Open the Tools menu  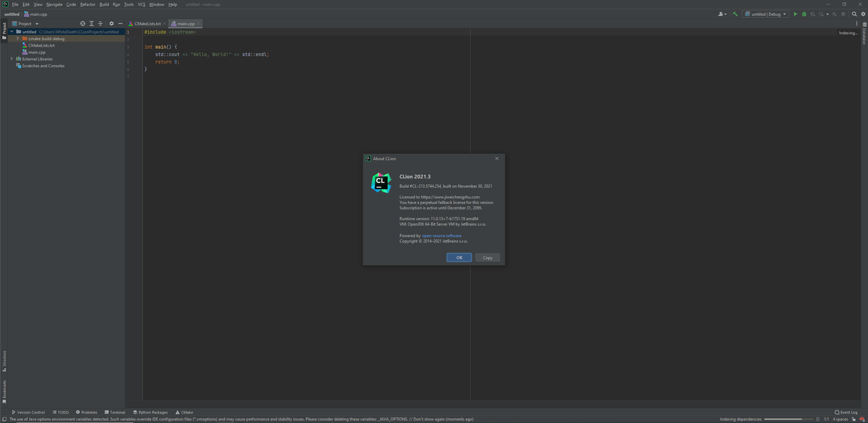[x=129, y=4]
